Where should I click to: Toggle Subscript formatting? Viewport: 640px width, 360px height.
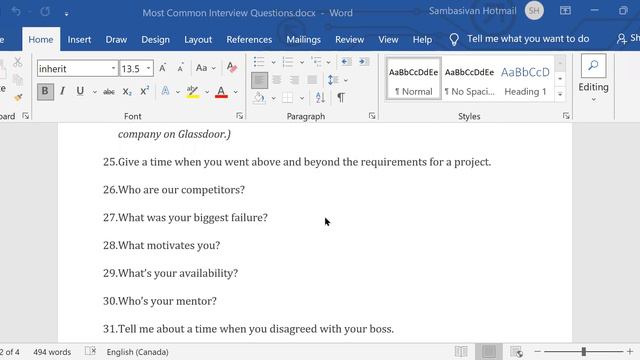tap(127, 92)
